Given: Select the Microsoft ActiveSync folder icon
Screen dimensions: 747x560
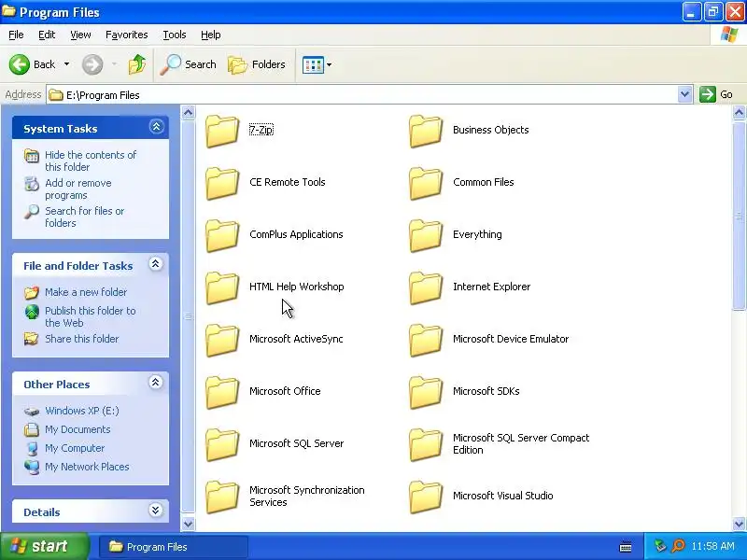Looking at the screenshot, I should tap(222, 340).
